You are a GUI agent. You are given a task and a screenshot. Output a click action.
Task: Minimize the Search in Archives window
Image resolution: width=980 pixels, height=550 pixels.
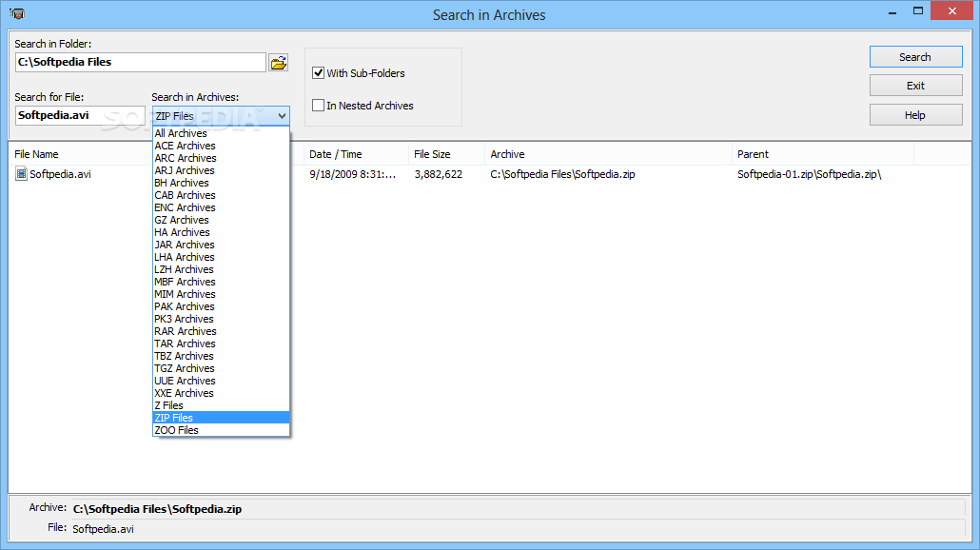[x=892, y=11]
